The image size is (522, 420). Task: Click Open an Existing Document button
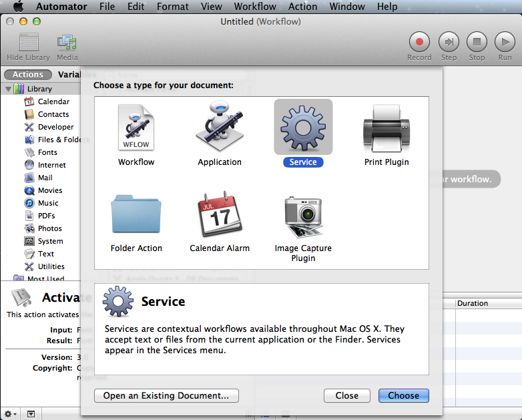pyautogui.click(x=166, y=395)
